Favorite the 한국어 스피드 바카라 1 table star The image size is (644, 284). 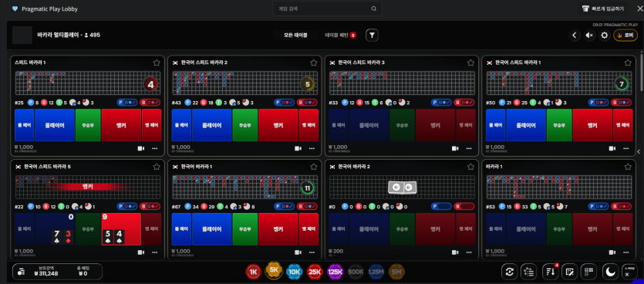coord(628,63)
